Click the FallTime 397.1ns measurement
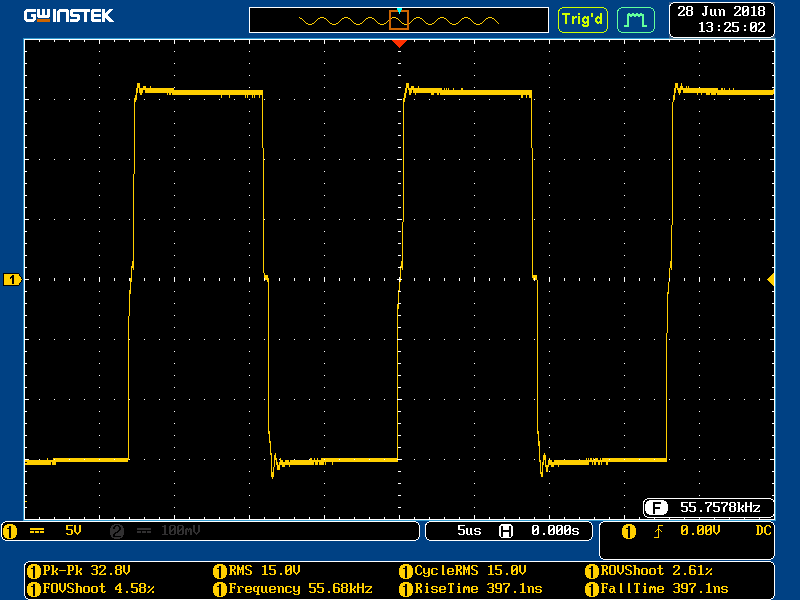This screenshot has width=800, height=600. 664,589
